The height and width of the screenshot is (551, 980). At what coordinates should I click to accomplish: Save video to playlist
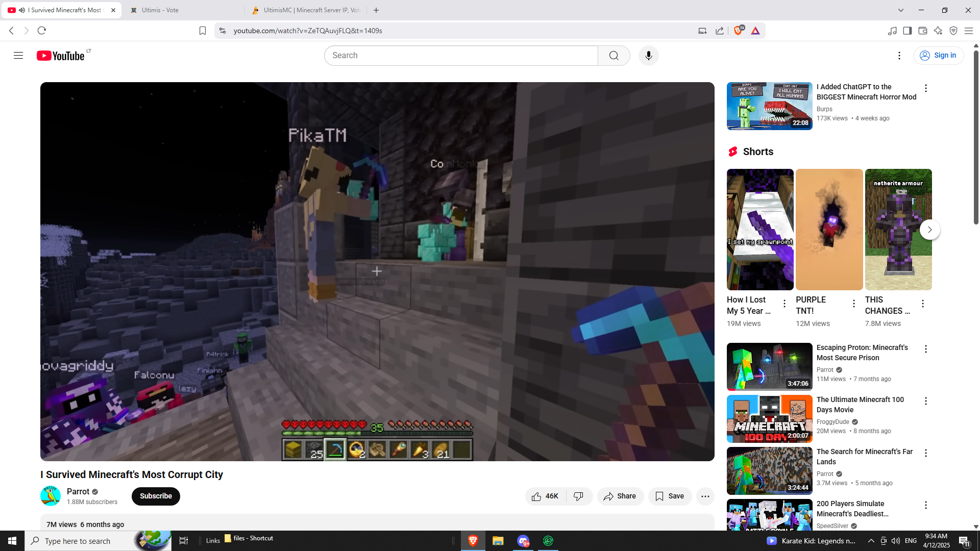tap(670, 496)
